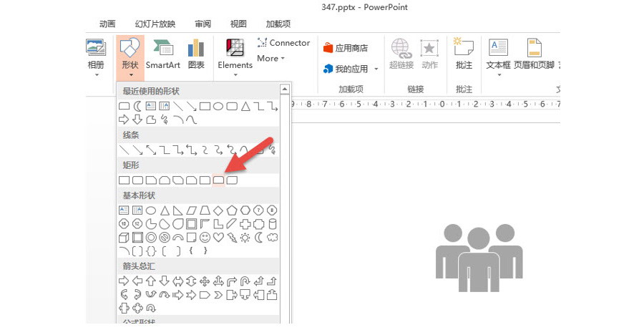Click the Connector button

point(283,43)
